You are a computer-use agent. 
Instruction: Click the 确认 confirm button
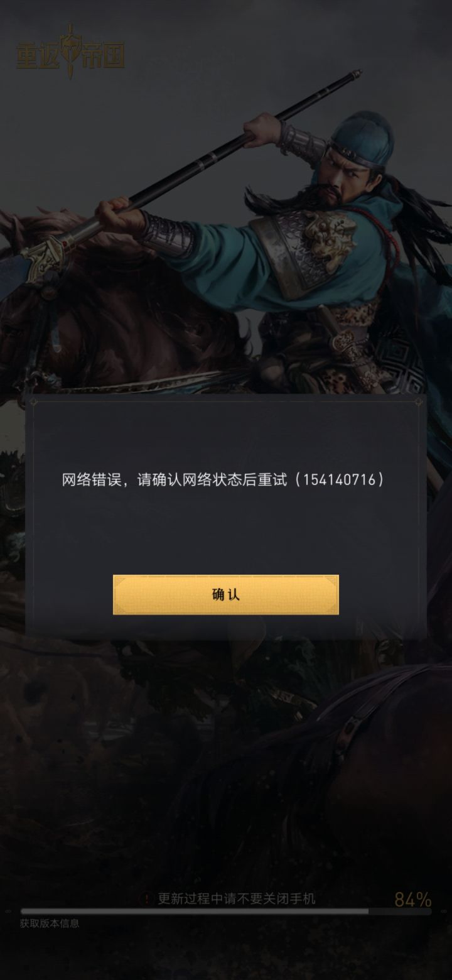pyautogui.click(x=226, y=594)
